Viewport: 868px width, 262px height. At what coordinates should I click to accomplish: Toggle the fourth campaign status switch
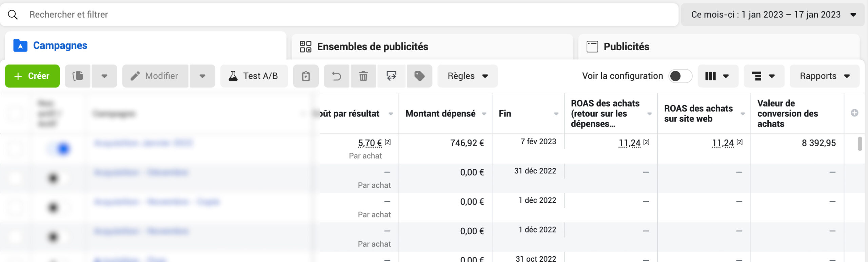59,237
